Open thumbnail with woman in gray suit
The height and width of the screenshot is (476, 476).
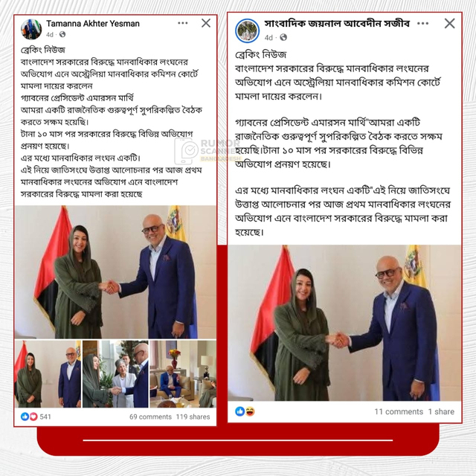(116, 373)
